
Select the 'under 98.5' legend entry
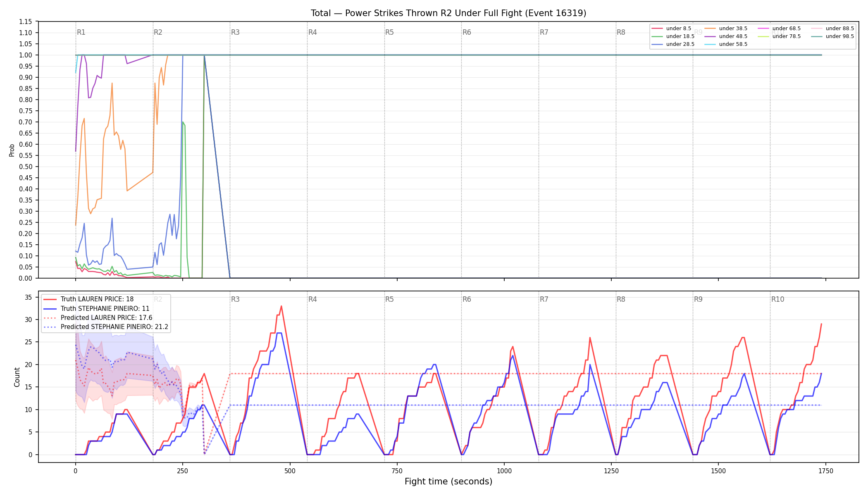tap(832, 36)
